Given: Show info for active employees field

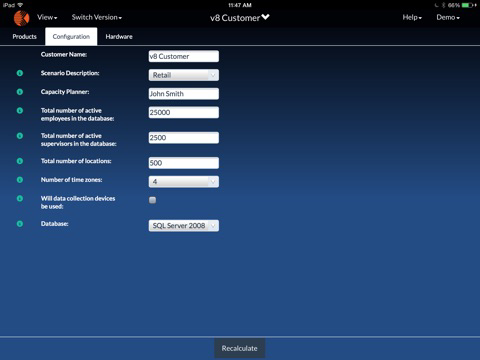Looking at the screenshot, I should [x=20, y=110].
